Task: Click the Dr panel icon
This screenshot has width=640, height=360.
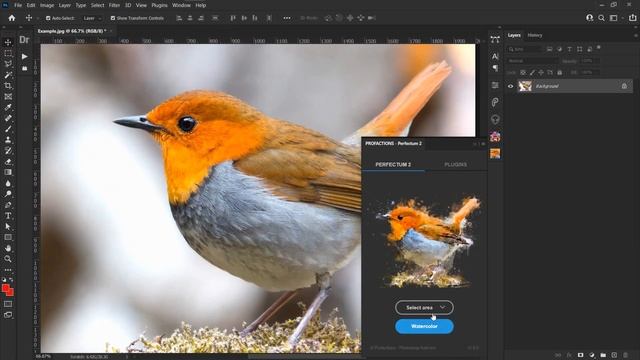Action: 24,40
